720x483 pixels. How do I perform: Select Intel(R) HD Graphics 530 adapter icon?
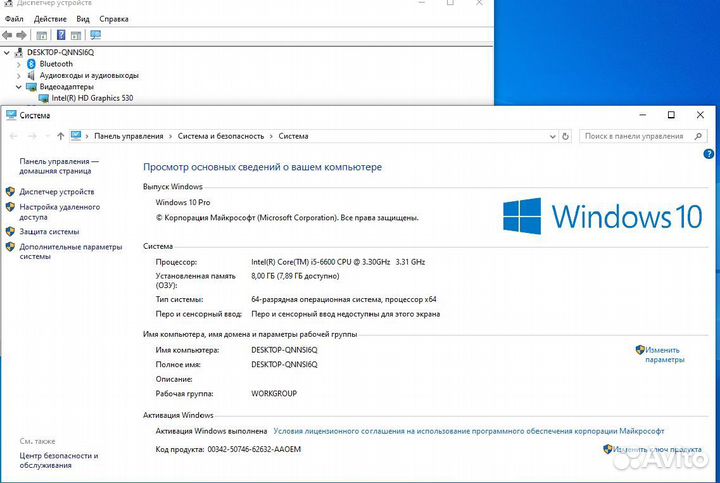44,98
